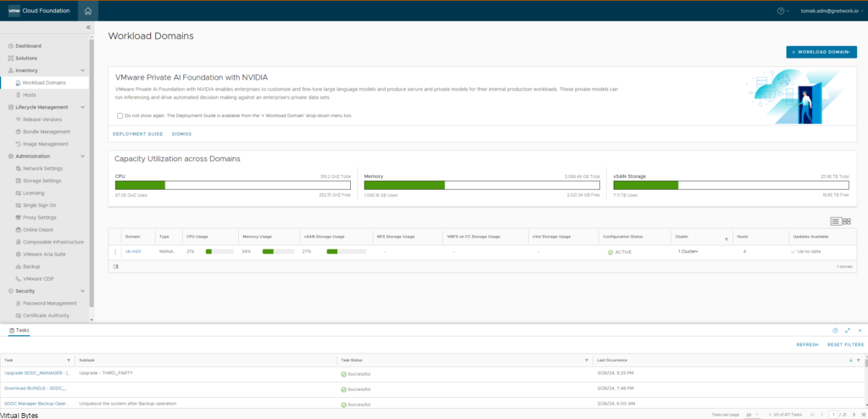
Task: Check the 'Do not show again' checkbox
Action: [120, 115]
